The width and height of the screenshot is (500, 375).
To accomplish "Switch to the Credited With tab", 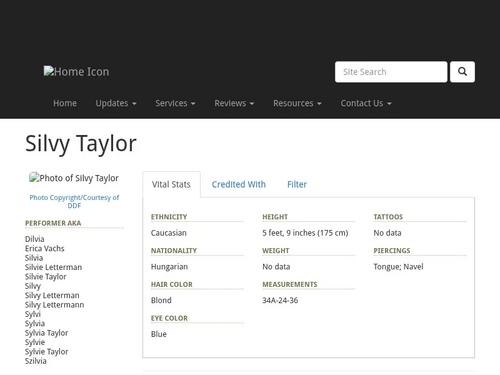I will [239, 184].
